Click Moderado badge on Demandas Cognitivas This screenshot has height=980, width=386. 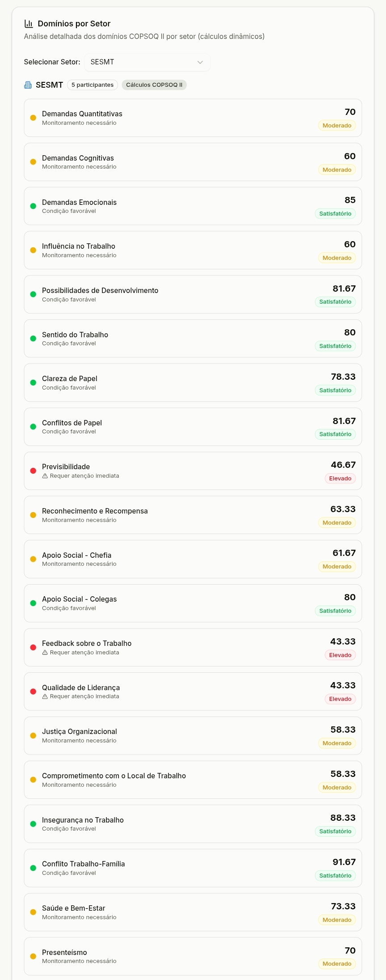coord(337,170)
